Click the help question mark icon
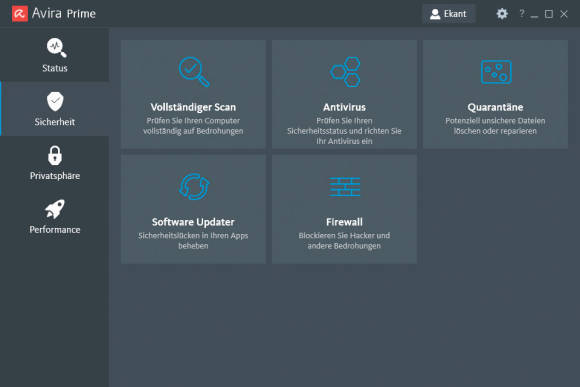 coord(522,14)
